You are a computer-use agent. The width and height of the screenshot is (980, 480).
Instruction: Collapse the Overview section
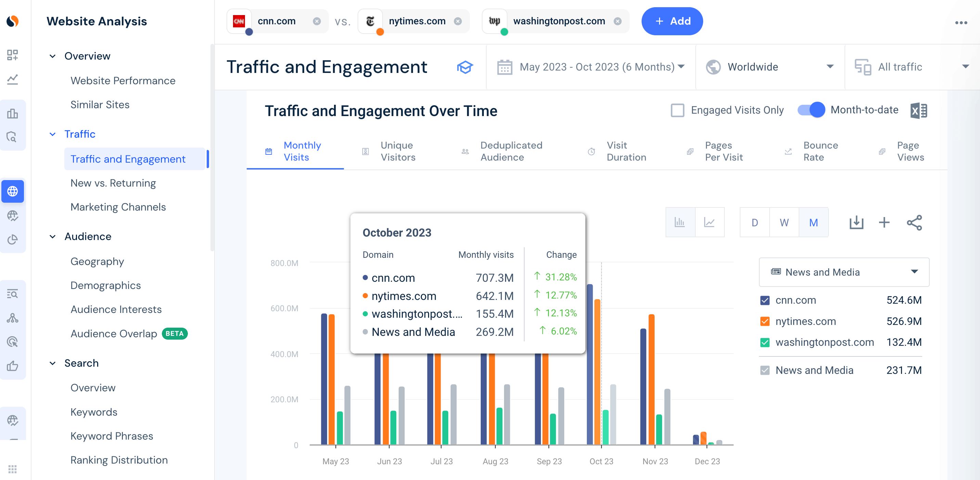[x=52, y=56]
